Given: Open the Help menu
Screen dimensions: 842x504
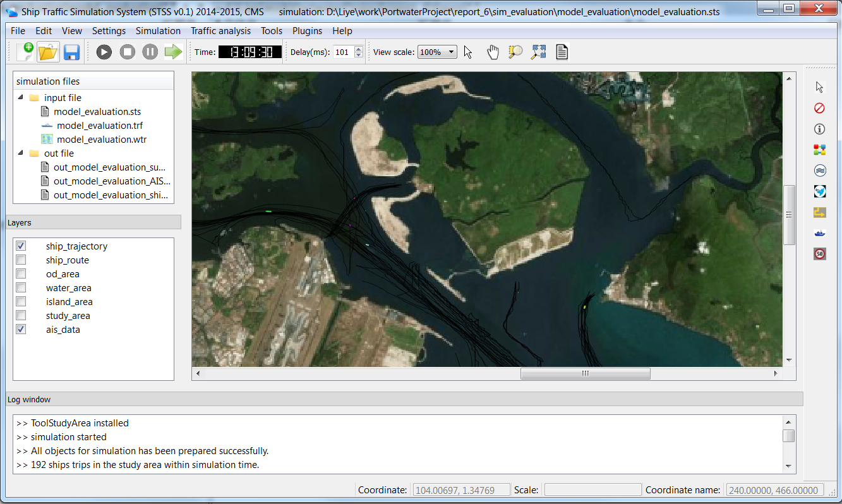Looking at the screenshot, I should coord(342,30).
